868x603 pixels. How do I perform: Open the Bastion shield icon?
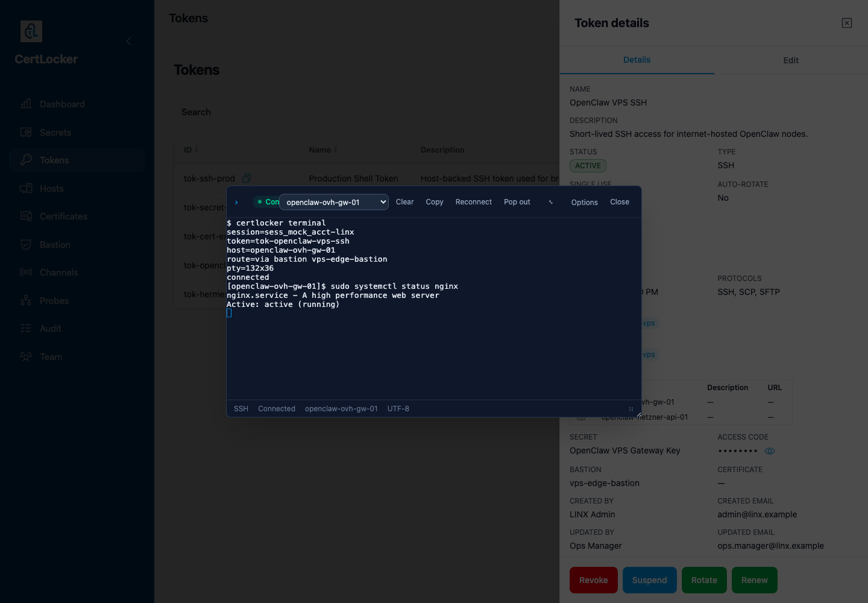26,244
